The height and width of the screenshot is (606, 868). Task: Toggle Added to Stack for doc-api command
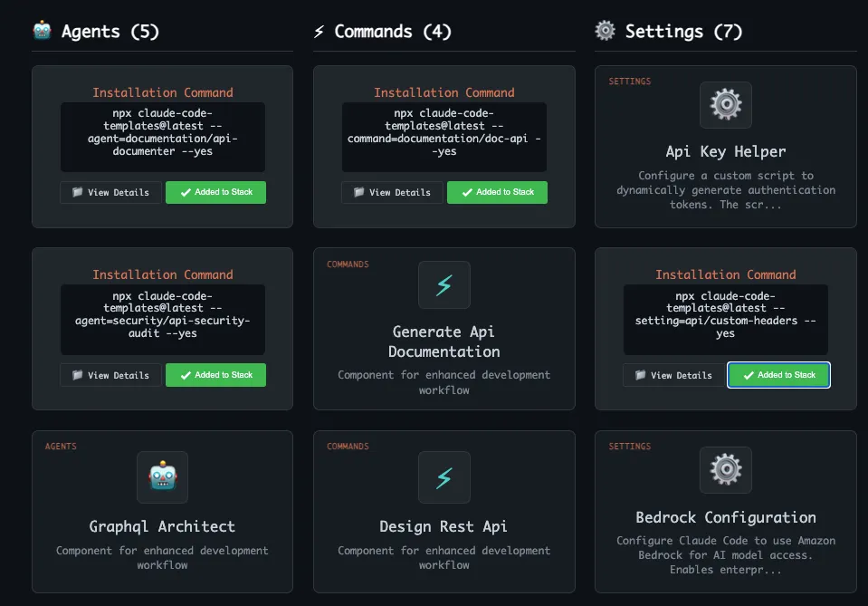point(497,192)
